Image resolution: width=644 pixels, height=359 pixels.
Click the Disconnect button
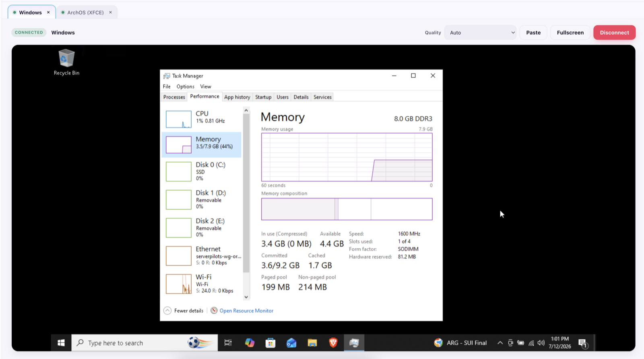614,33
